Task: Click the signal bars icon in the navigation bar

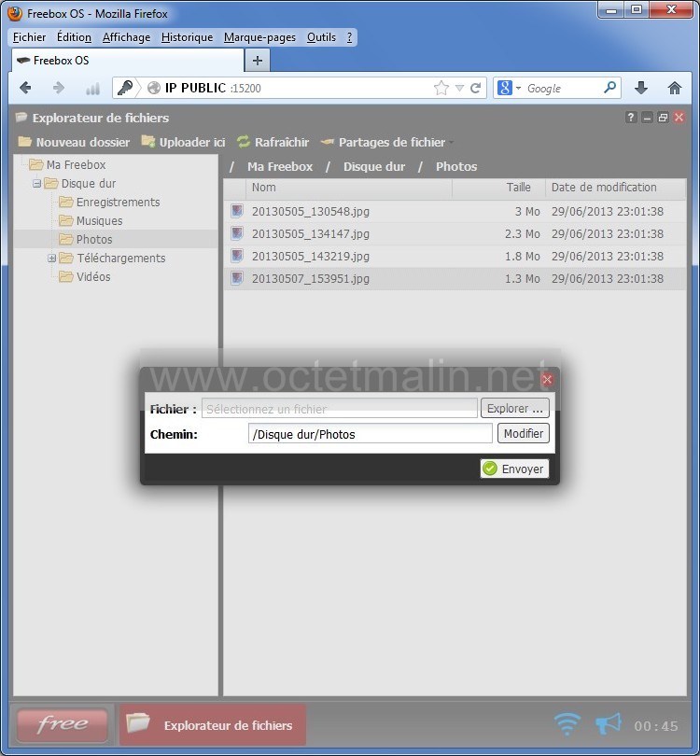Action: [92, 89]
